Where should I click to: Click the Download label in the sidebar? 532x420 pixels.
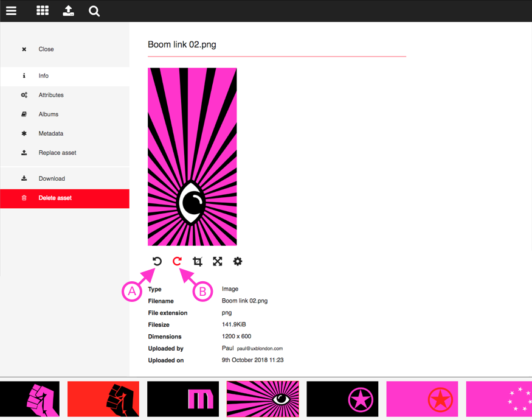pyautogui.click(x=52, y=178)
